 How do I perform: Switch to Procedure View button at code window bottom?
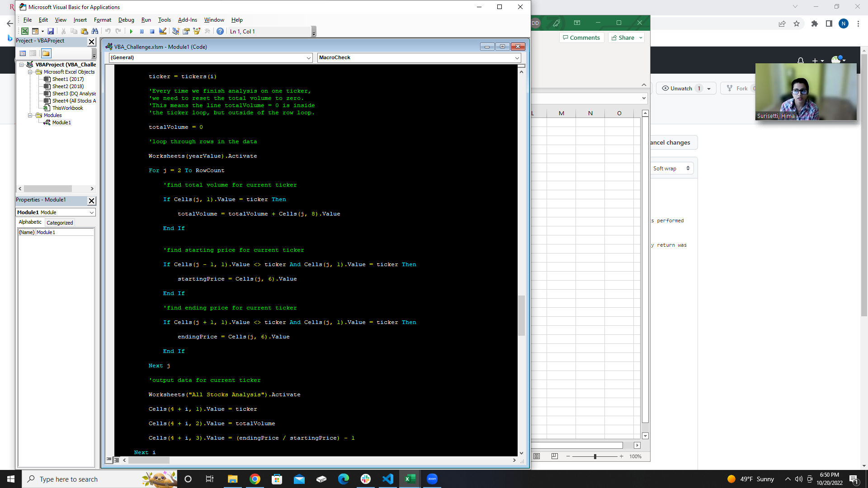[109, 460]
